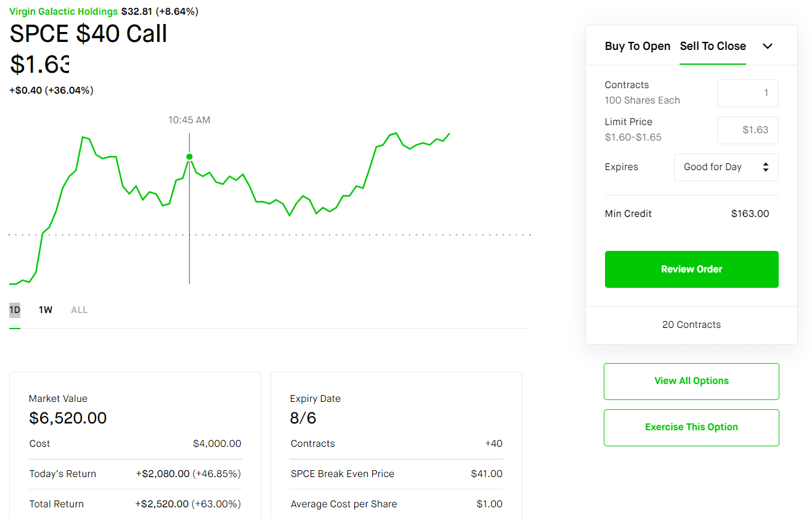Switch to the Buy To Open tab
This screenshot has width=812, height=519.
(x=638, y=46)
